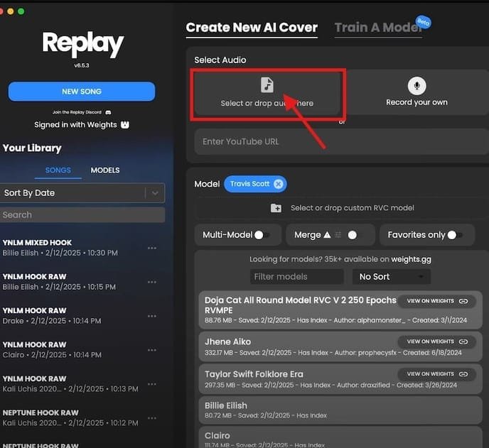Click the link icon on Taylor Swift Folklore
Viewport: 489px width, 448px height.
pos(463,374)
